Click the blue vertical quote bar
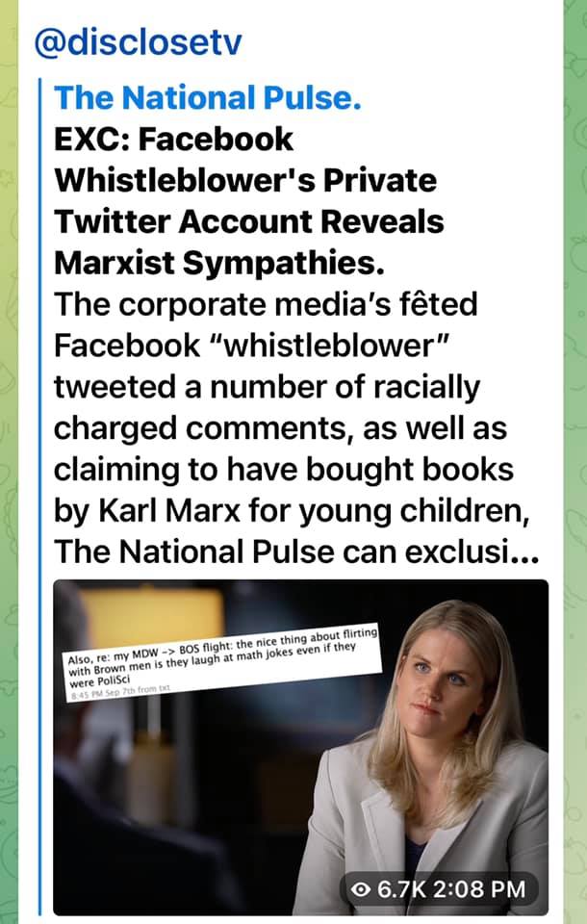587x924 pixels. tap(40, 497)
